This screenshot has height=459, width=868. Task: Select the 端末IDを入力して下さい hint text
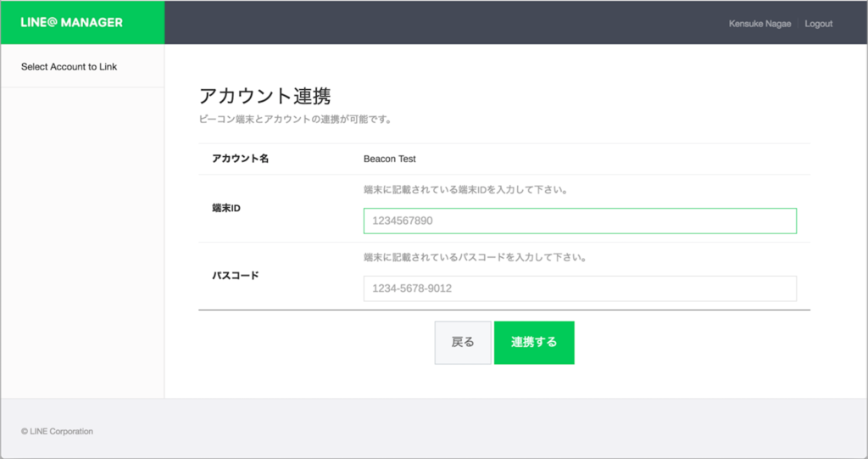pyautogui.click(x=466, y=189)
